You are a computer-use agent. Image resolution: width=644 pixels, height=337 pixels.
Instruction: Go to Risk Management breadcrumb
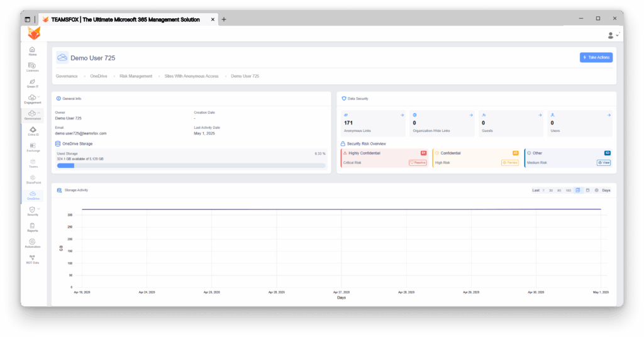[136, 76]
